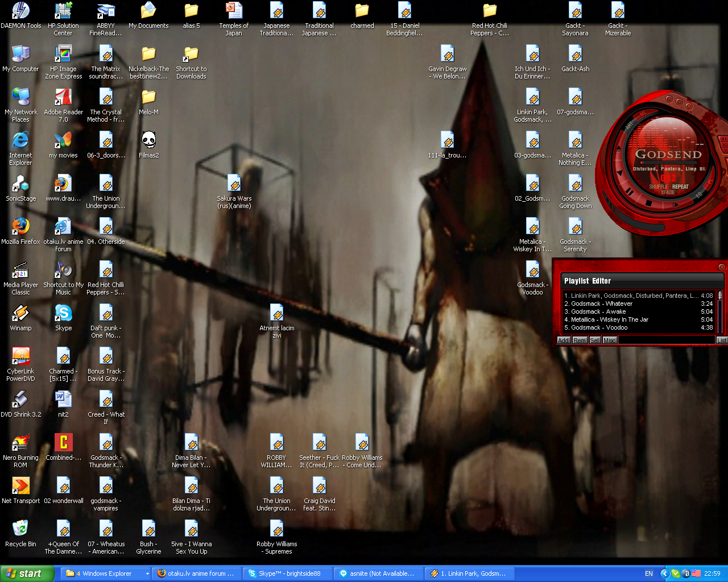Toggle XFADE crossfade in Winamp
This screenshot has width=728, height=582.
coord(668,192)
